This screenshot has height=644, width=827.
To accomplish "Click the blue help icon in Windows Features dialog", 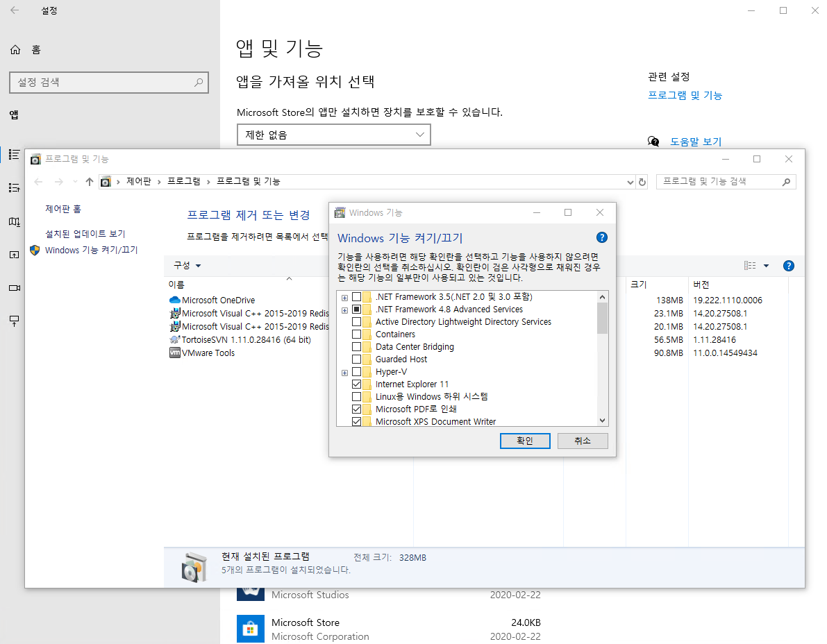I will point(602,237).
